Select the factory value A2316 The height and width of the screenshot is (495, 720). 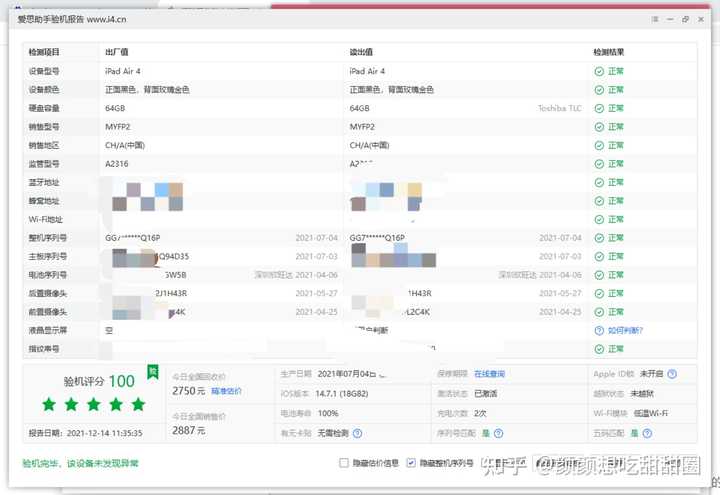pos(117,164)
